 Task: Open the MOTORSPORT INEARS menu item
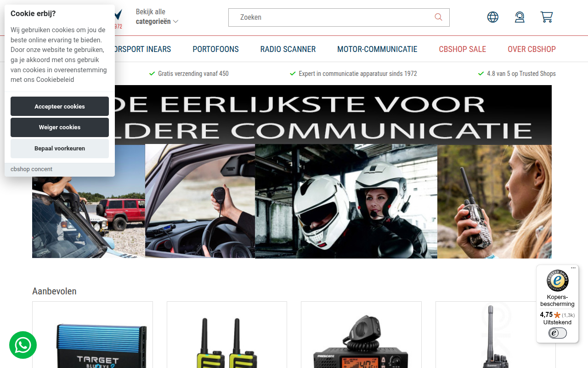point(143,49)
